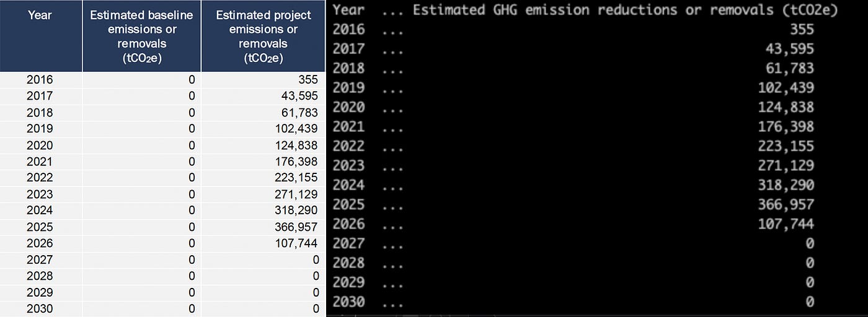Click baseline emissions 0 in table row 2024

point(192,211)
